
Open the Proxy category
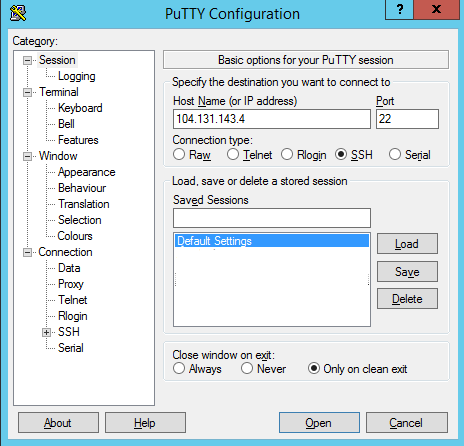pyautogui.click(x=71, y=284)
